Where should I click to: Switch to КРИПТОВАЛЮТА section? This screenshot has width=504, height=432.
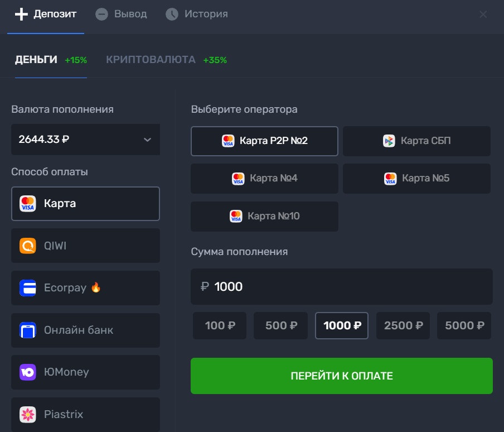(151, 60)
